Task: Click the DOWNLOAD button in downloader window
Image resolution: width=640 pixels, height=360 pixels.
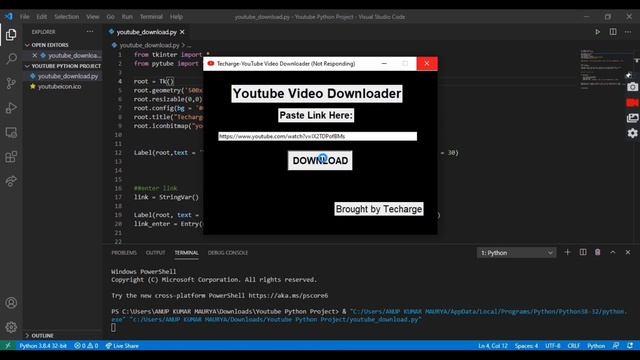Action: pos(320,160)
